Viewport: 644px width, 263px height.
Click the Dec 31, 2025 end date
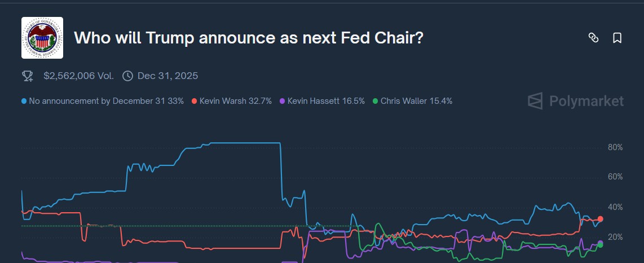(x=168, y=76)
